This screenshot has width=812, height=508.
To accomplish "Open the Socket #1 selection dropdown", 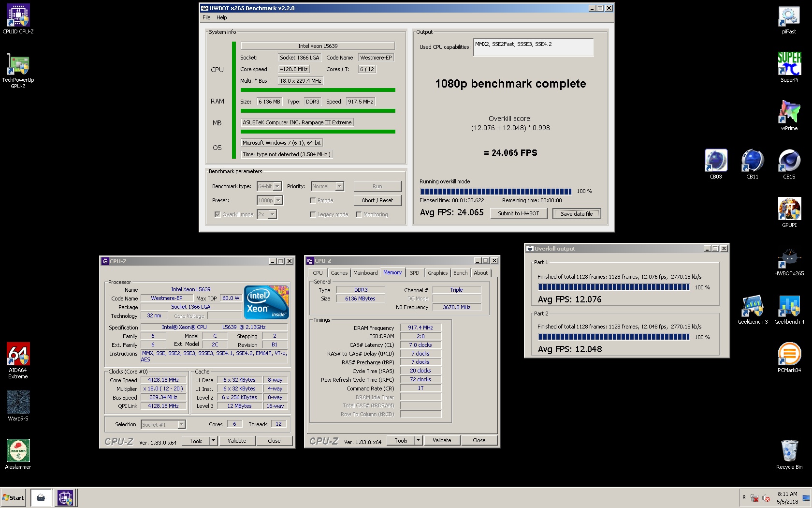I will [x=163, y=424].
